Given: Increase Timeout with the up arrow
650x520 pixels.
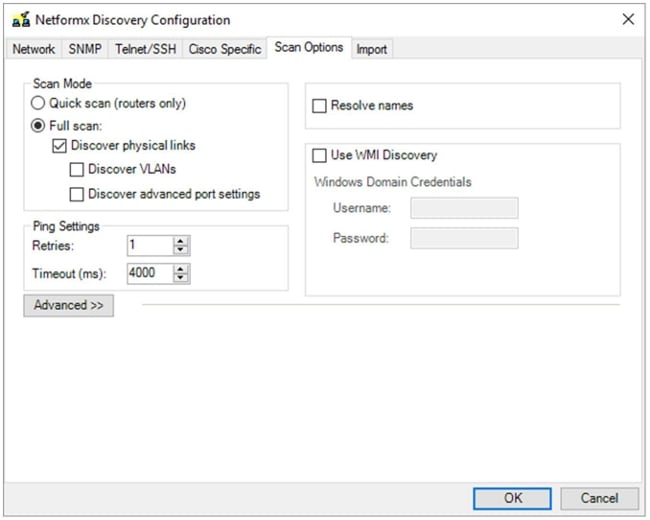Looking at the screenshot, I should 180,269.
